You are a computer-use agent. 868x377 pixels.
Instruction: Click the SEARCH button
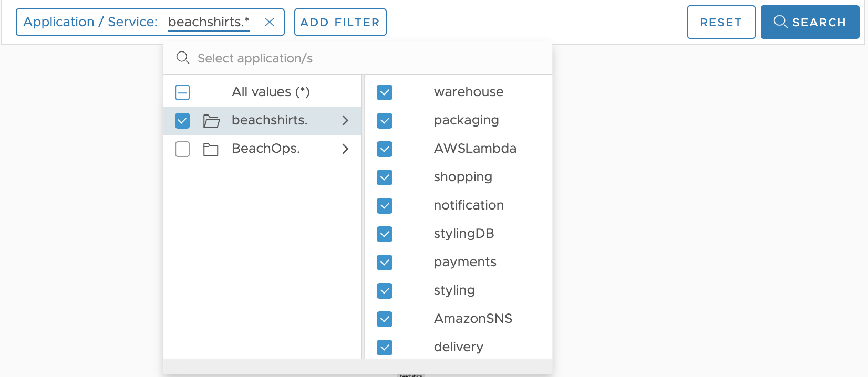tap(810, 22)
